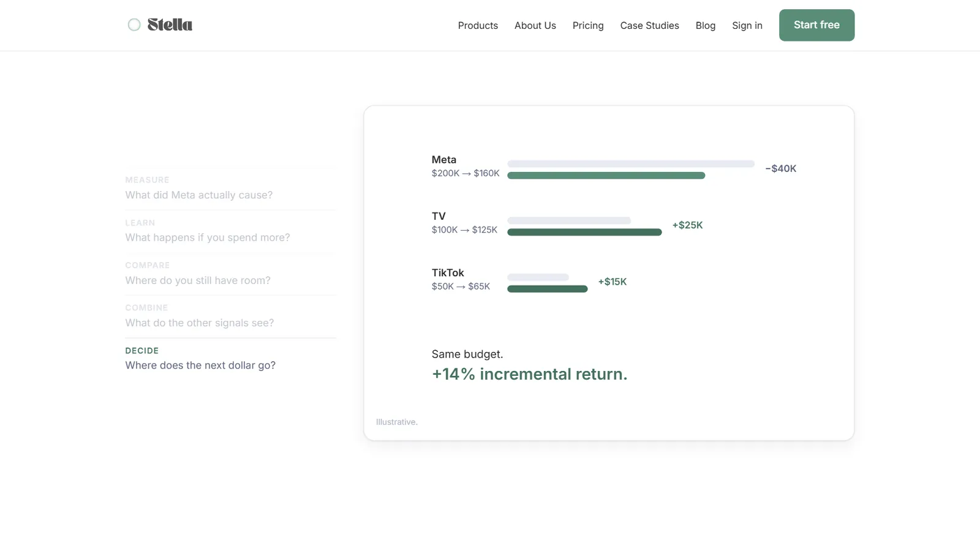
Task: Select the Measure step about Meta
Action: tap(230, 189)
